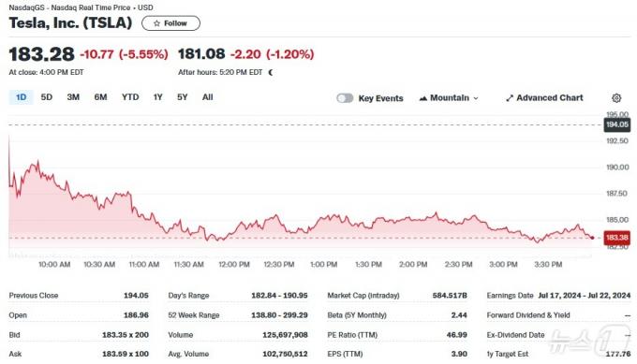The height and width of the screenshot is (364, 637).
Task: Click the 3:30 PM axis label
Action: coord(548,264)
